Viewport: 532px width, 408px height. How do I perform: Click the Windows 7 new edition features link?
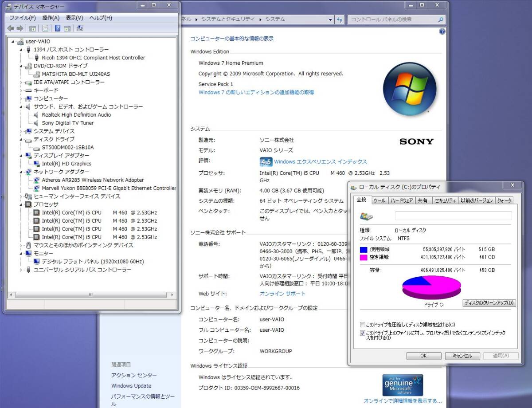256,92
